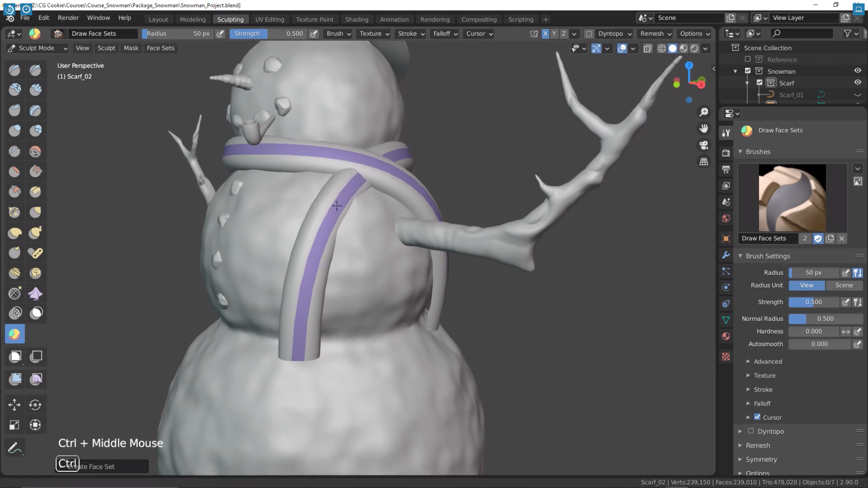Switch to orthographic grid view icon
Viewport: 868px width, 488px height.
point(704,162)
